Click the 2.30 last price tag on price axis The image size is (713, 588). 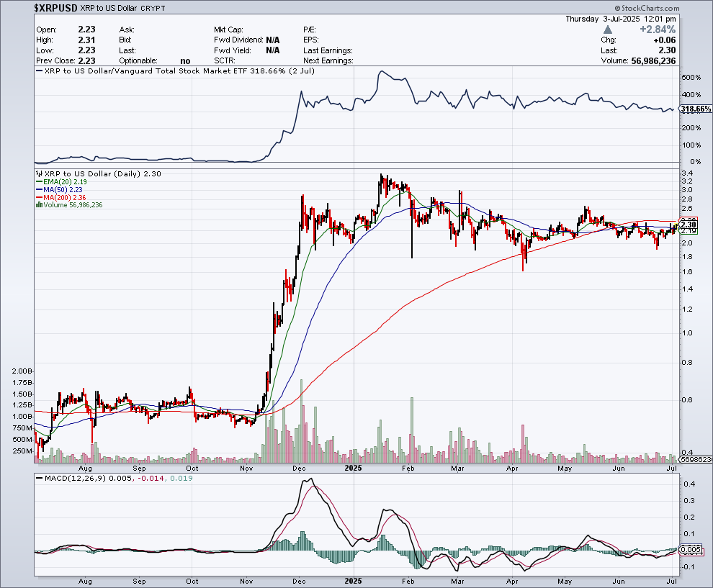tap(689, 225)
